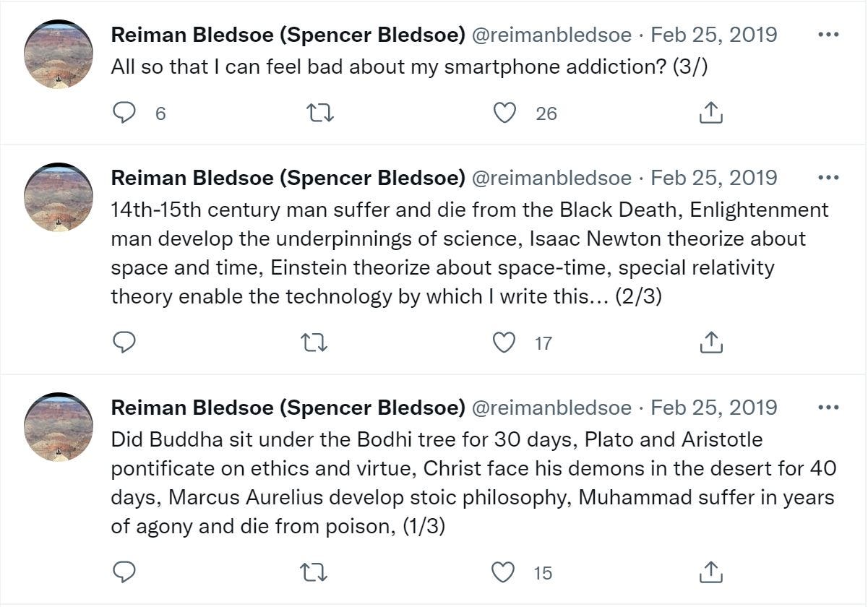
Task: Share the Black Death tweet (2/3)
Action: point(711,343)
